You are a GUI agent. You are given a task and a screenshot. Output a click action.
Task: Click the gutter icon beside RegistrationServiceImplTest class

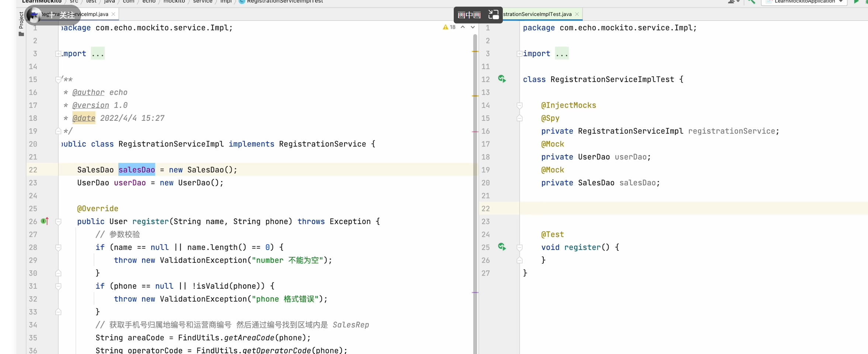coord(502,79)
